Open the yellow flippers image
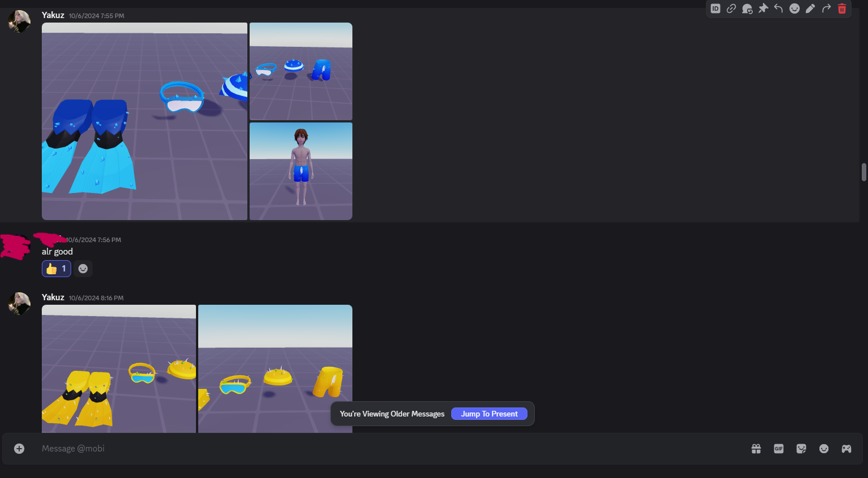868x478 pixels. click(x=119, y=369)
